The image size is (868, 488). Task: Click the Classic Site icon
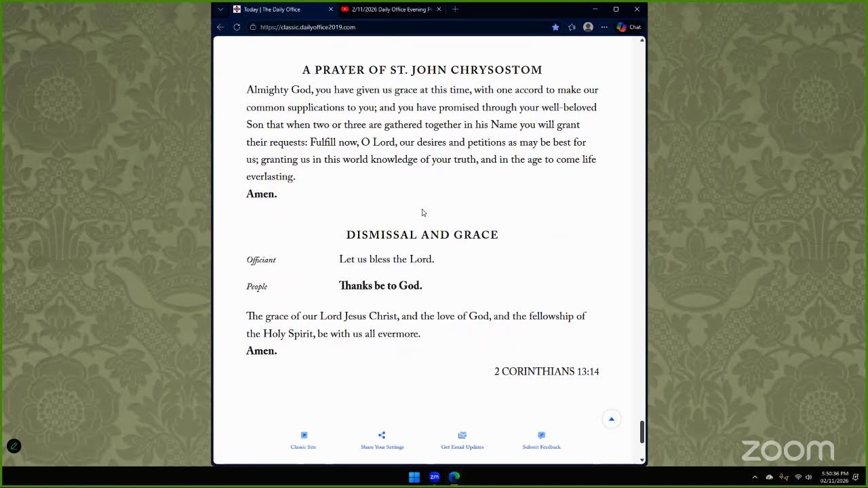304,435
